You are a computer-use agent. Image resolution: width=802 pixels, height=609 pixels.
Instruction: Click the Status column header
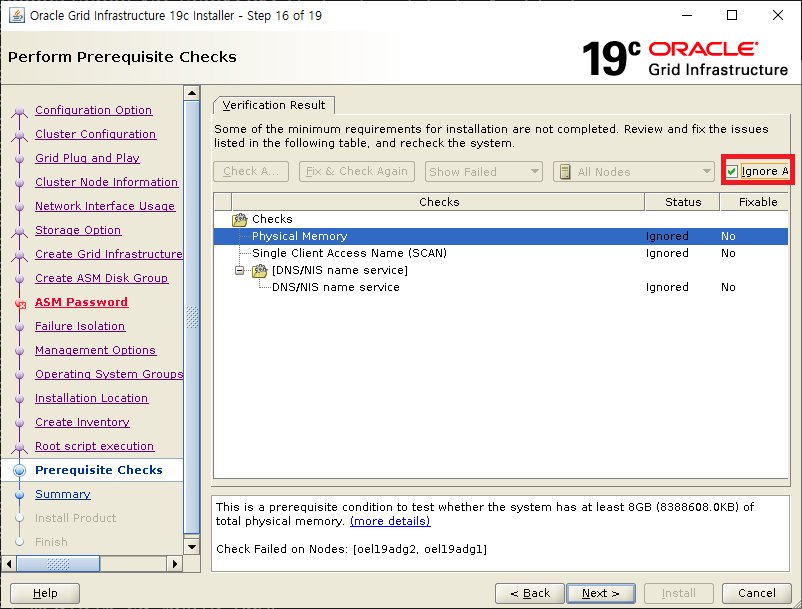(x=683, y=202)
